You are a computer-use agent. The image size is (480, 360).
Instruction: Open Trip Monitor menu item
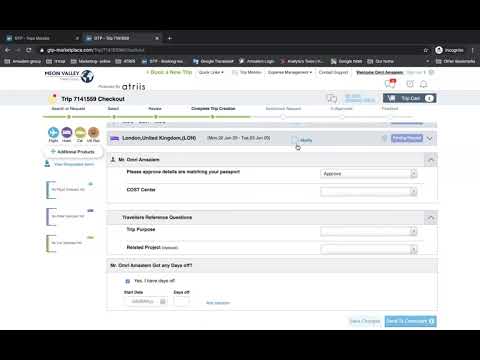point(250,72)
